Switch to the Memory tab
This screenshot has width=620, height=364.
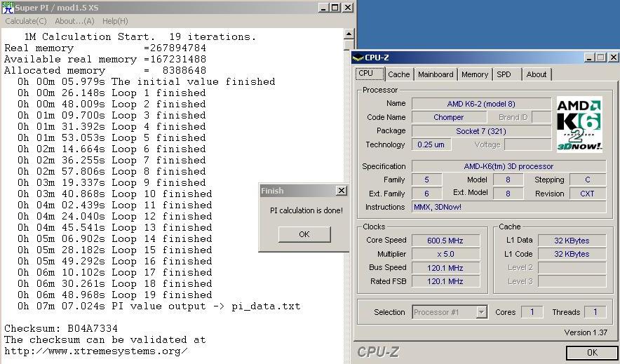pyautogui.click(x=475, y=74)
